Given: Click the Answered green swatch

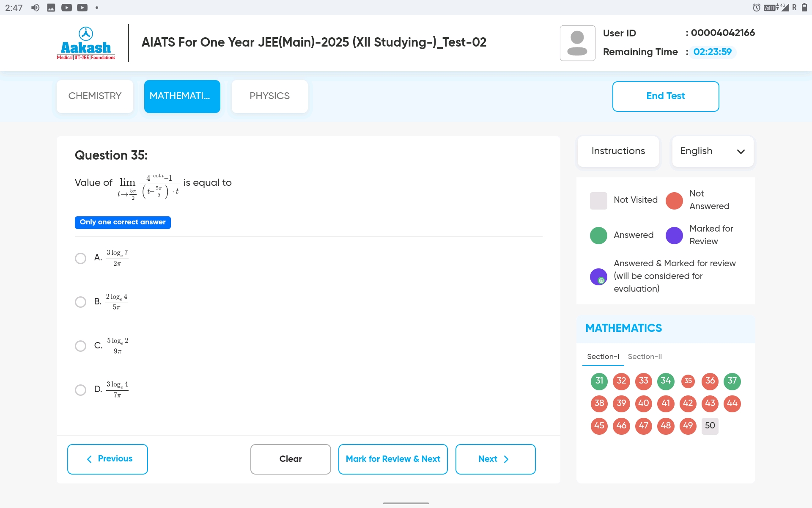Looking at the screenshot, I should click(x=598, y=235).
